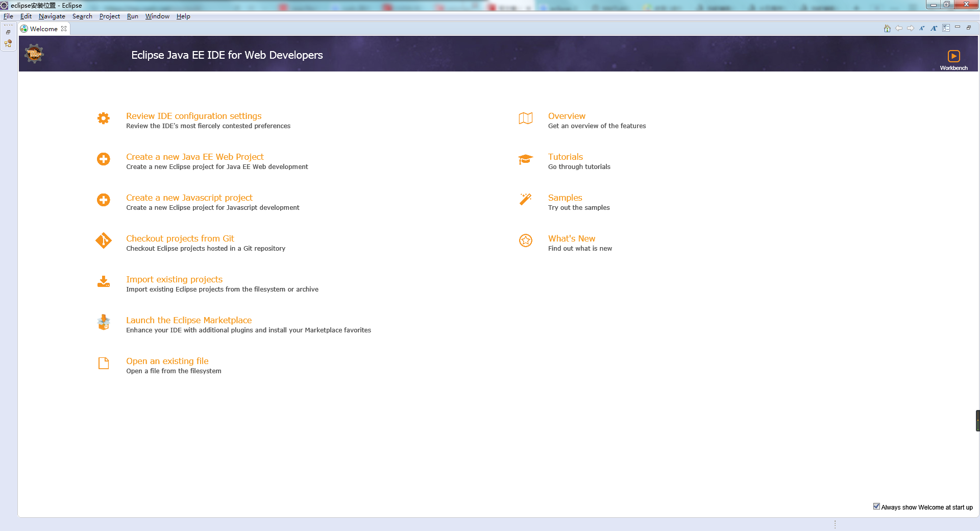Click the Workbench play icon
The width and height of the screenshot is (980, 531).
coord(953,56)
